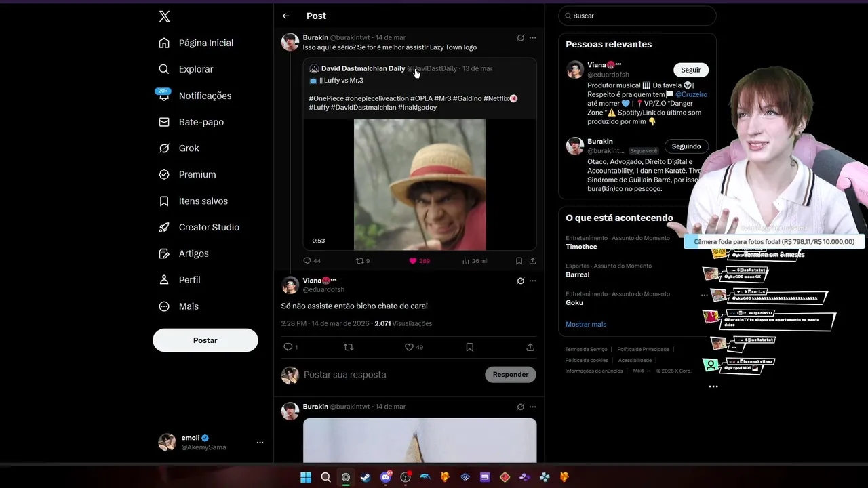Open the Timothee trending topic
This screenshot has height=488, width=868.
581,247
